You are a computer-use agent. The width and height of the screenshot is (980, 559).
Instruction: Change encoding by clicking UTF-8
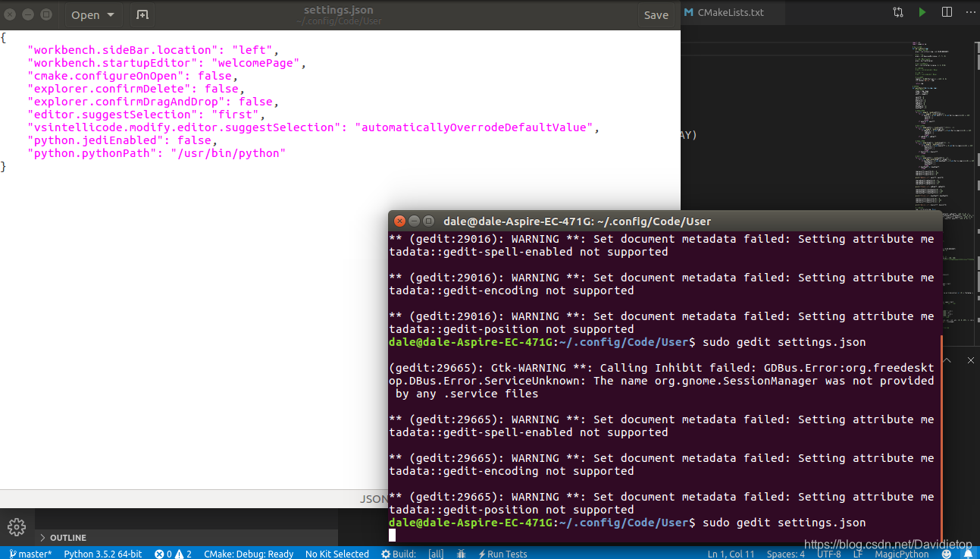[829, 554]
